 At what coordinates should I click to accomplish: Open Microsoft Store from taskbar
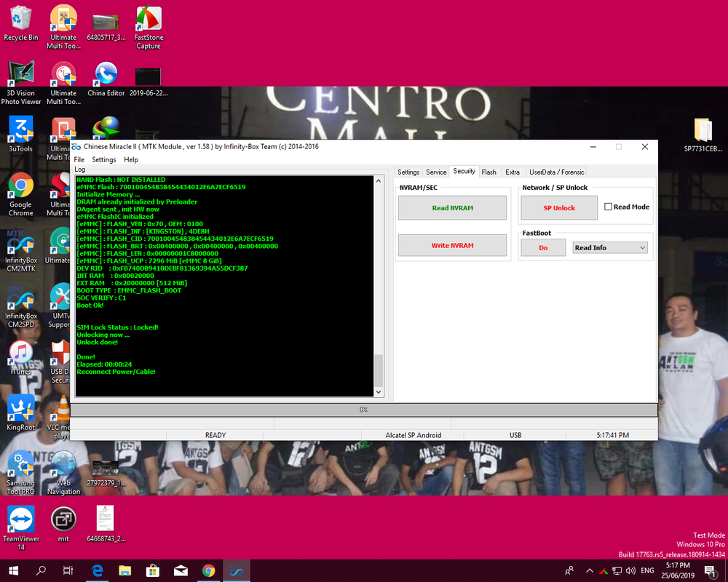tap(153, 571)
